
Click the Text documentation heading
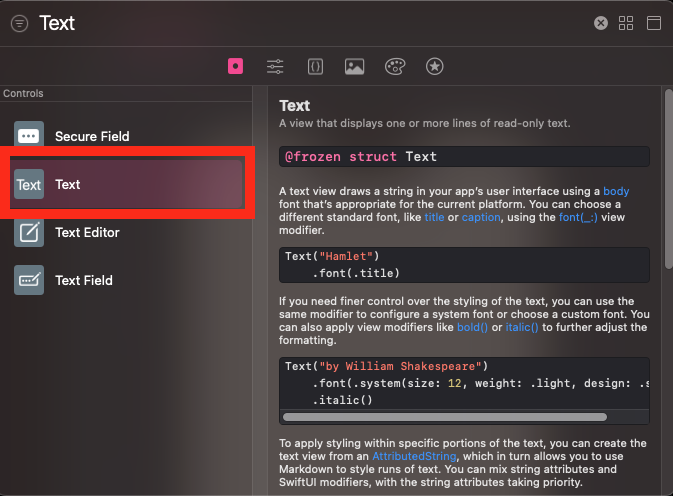pyautogui.click(x=294, y=106)
